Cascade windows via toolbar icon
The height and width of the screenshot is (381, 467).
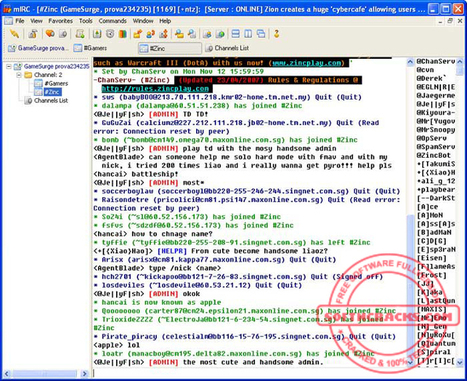click(261, 34)
